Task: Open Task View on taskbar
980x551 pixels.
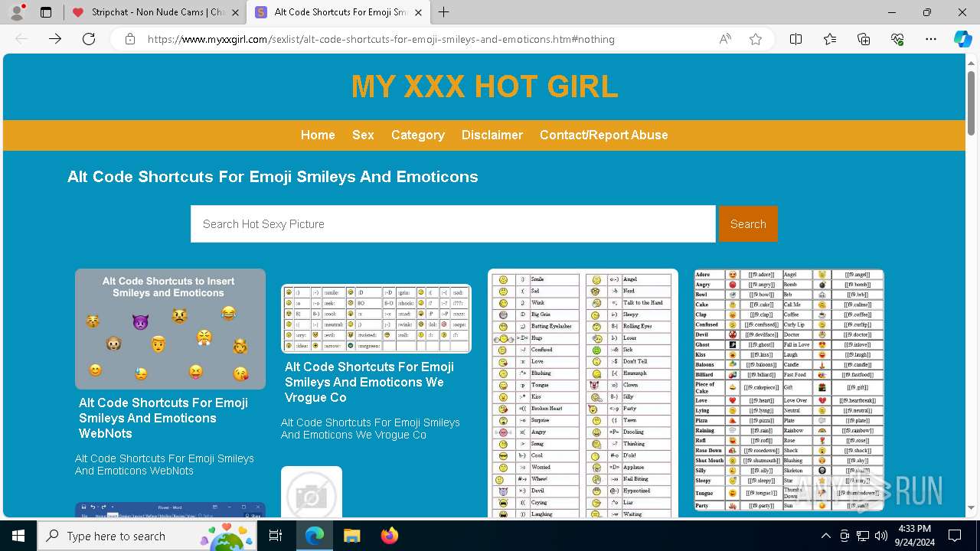Action: 276,536
